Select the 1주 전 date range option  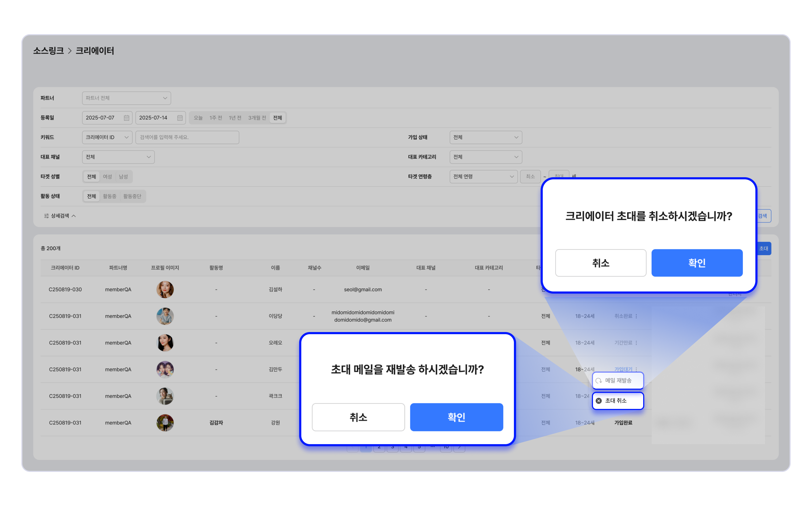click(x=216, y=118)
